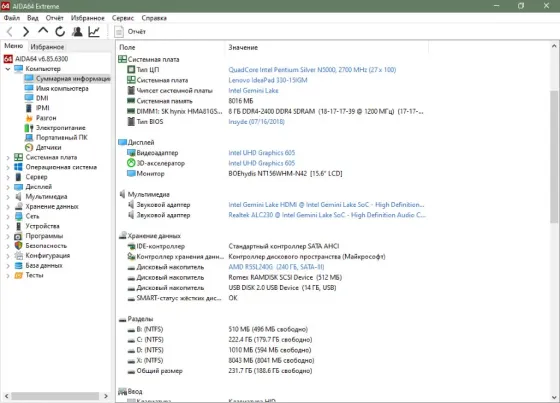
Task: Click the sidebar horizontal scrollbar right arrow
Action: (106, 396)
